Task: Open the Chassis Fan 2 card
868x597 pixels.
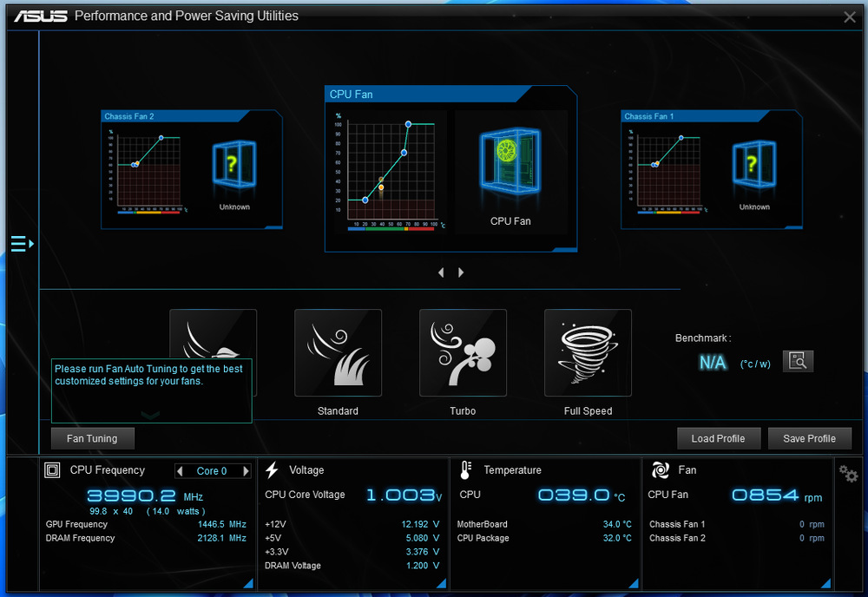Action: point(192,169)
